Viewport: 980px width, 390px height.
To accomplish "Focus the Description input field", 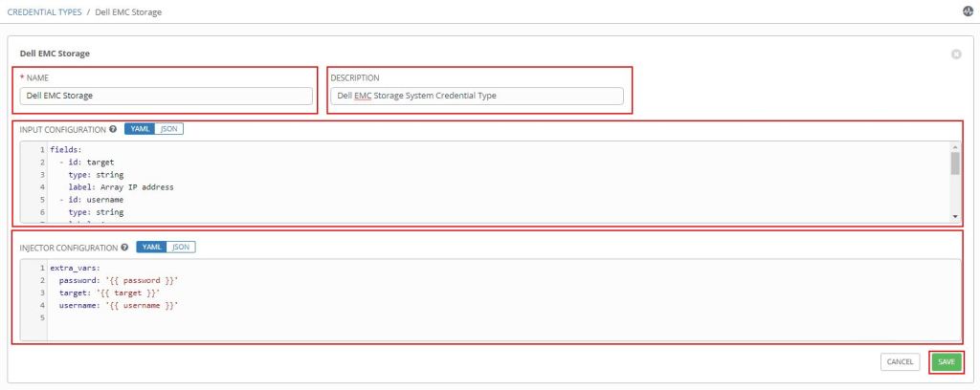I will pyautogui.click(x=477, y=96).
